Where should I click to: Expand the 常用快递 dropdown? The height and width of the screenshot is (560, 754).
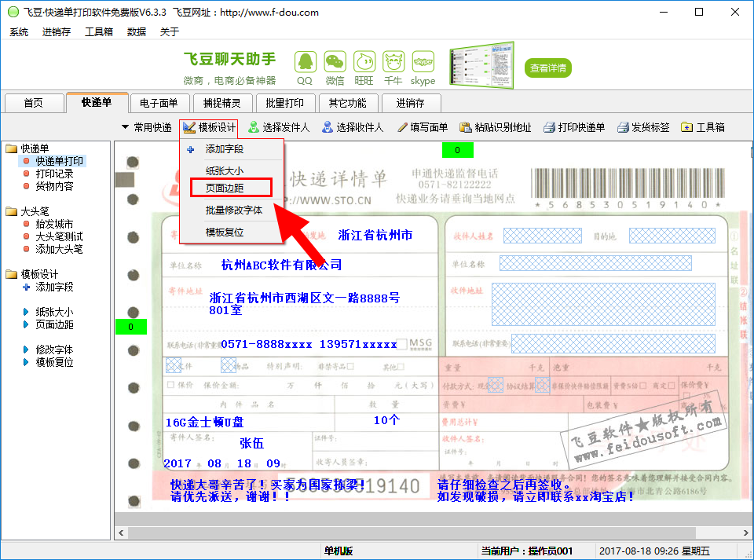click(147, 127)
